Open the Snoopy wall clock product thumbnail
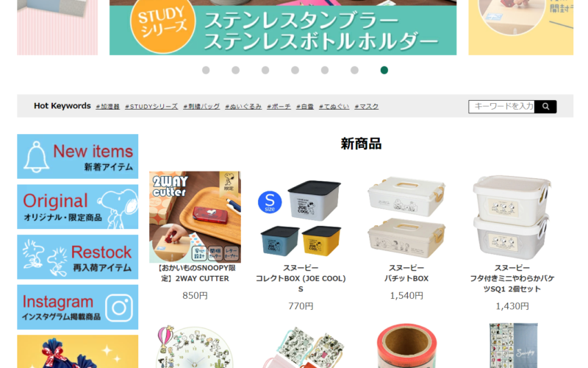The image size is (588, 368). [x=195, y=346]
